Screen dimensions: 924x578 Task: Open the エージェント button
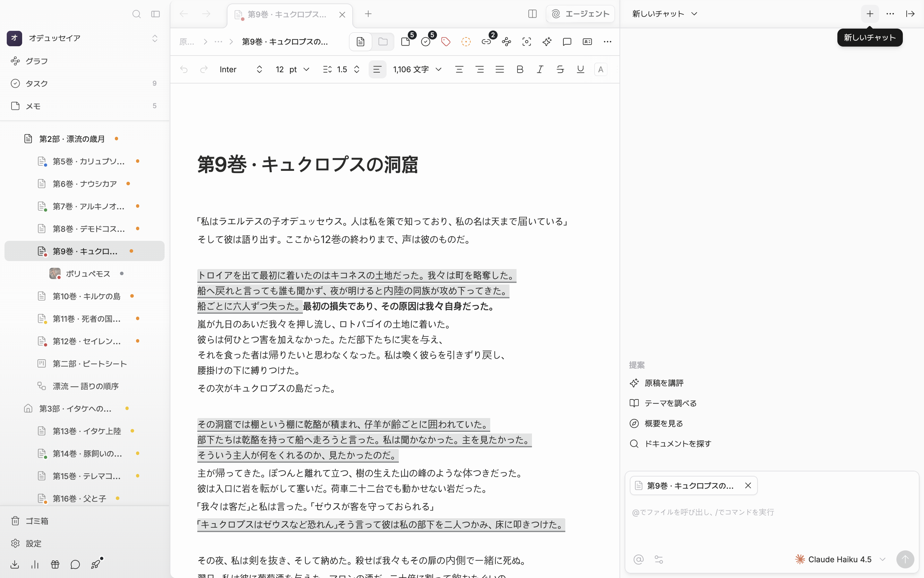click(580, 14)
